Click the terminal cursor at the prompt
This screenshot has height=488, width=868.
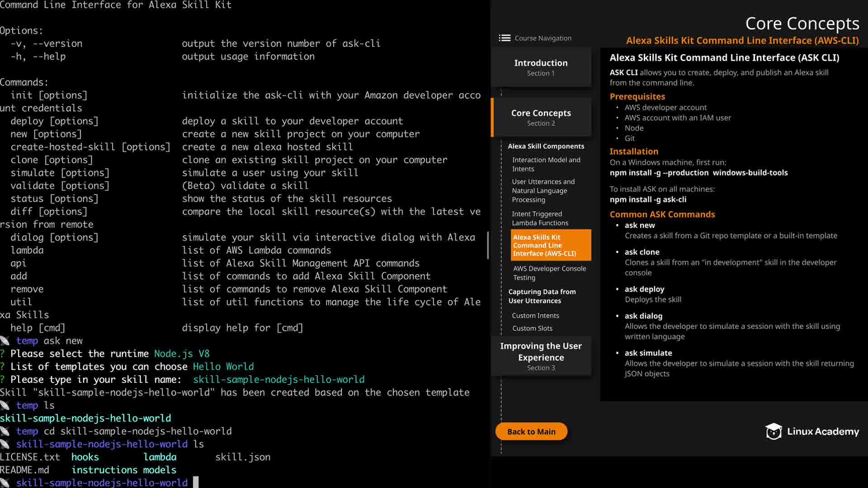pos(196,482)
